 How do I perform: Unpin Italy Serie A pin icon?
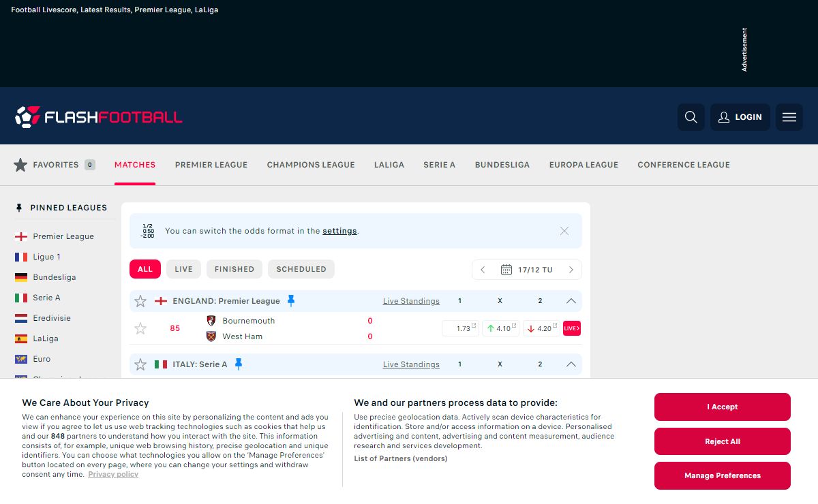coord(239,364)
